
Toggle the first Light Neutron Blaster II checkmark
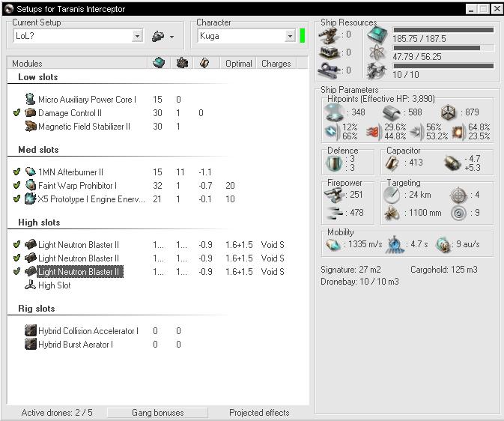(x=17, y=244)
